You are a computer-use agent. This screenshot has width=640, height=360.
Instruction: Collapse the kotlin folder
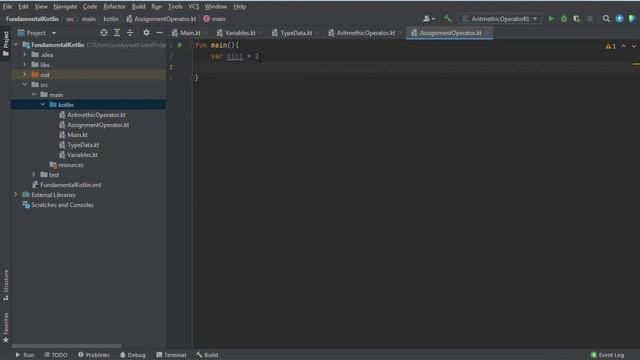[x=43, y=104]
